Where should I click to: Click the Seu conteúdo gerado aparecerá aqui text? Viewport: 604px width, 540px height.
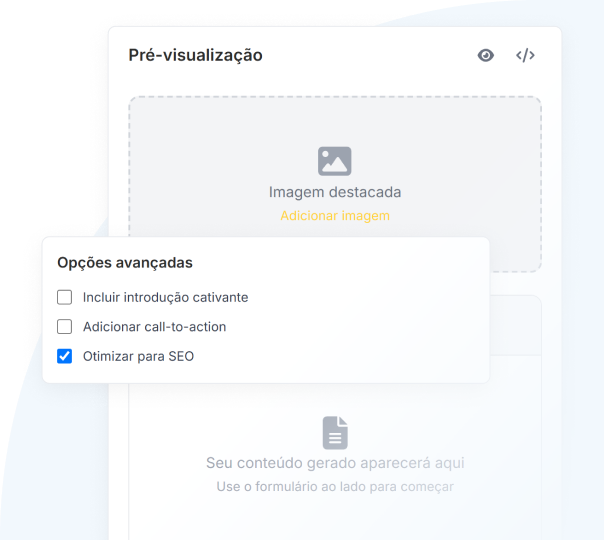point(335,463)
